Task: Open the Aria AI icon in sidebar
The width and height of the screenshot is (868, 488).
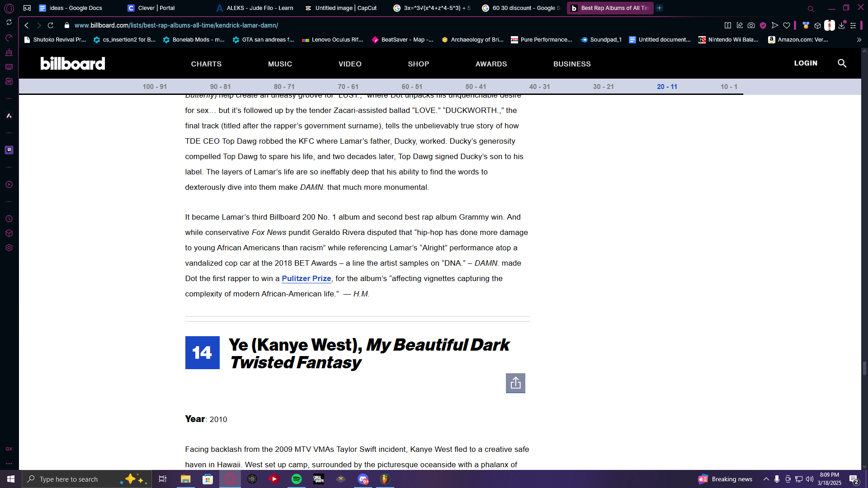Action: (9, 116)
